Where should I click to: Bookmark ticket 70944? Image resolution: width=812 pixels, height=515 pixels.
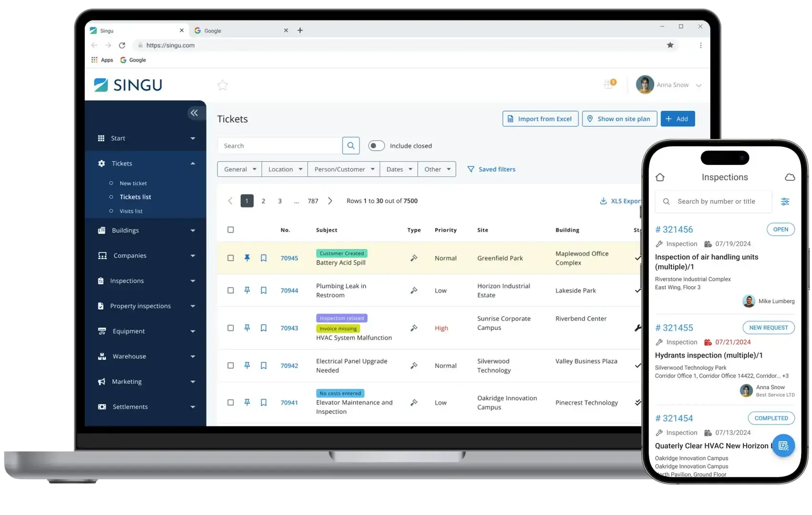263,290
